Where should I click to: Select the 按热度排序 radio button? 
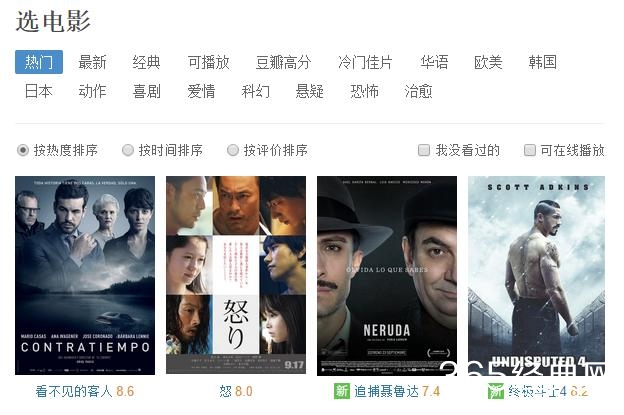pos(23,150)
